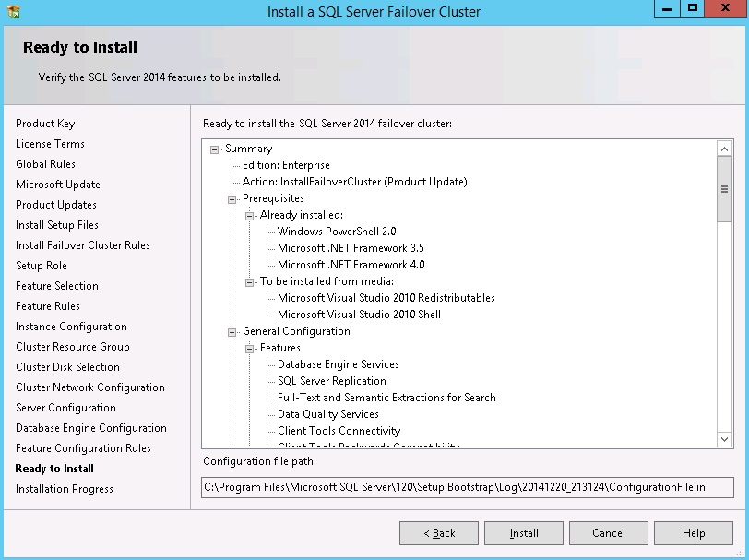Screen dimensions: 749x560
Task: Select Feature Rules step
Action: coord(48,306)
